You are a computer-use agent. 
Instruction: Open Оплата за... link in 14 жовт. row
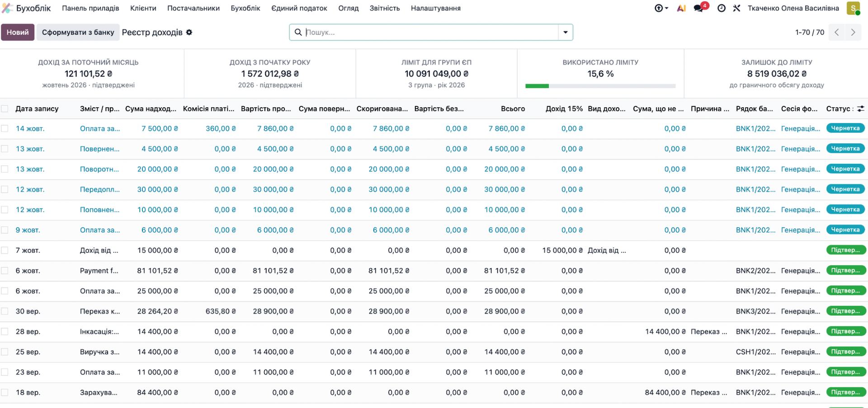click(x=100, y=128)
